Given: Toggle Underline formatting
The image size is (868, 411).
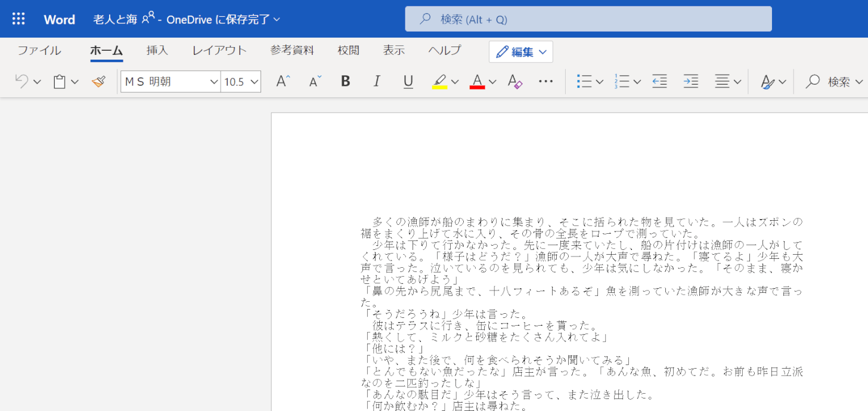Looking at the screenshot, I should point(408,82).
